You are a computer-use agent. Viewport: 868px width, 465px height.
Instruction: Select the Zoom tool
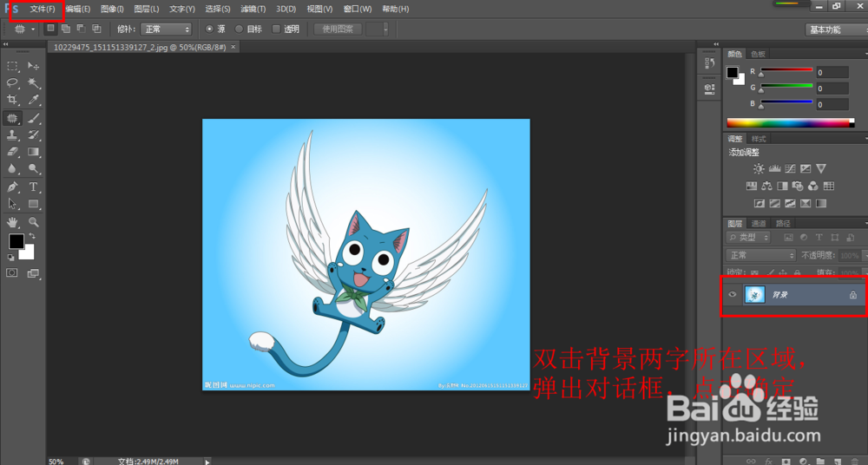[33, 223]
